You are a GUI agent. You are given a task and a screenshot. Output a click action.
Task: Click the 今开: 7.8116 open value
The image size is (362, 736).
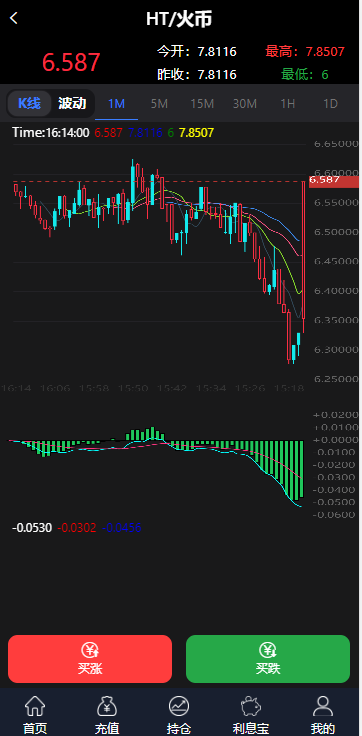point(197,52)
